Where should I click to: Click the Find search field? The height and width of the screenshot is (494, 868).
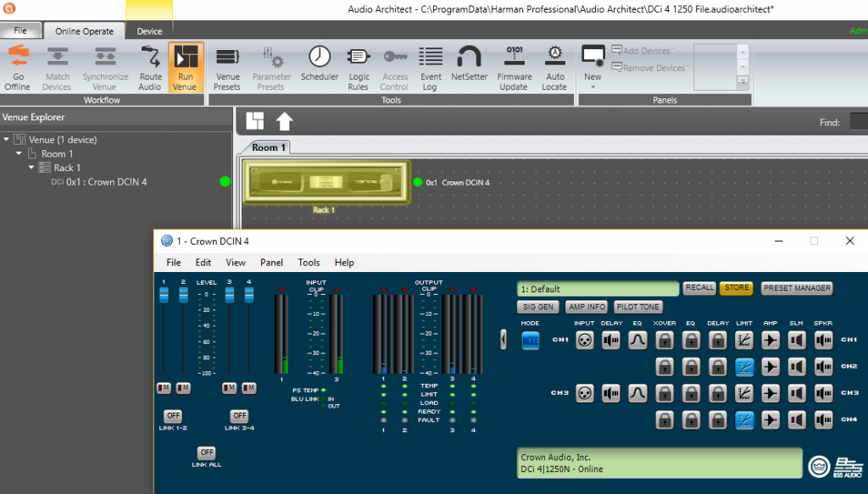(859, 122)
